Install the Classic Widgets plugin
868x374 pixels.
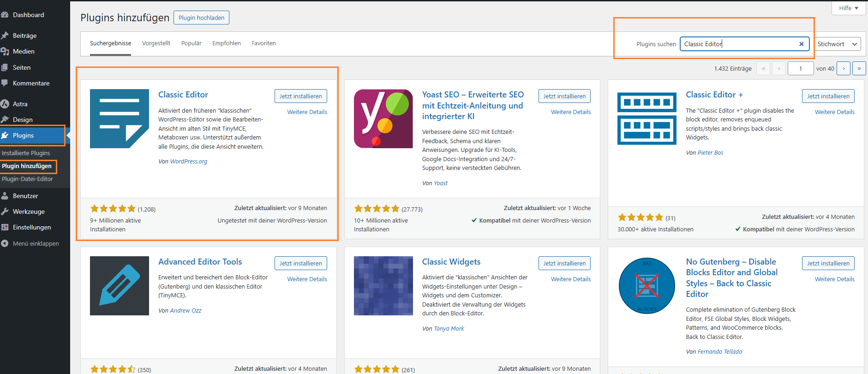tap(564, 263)
